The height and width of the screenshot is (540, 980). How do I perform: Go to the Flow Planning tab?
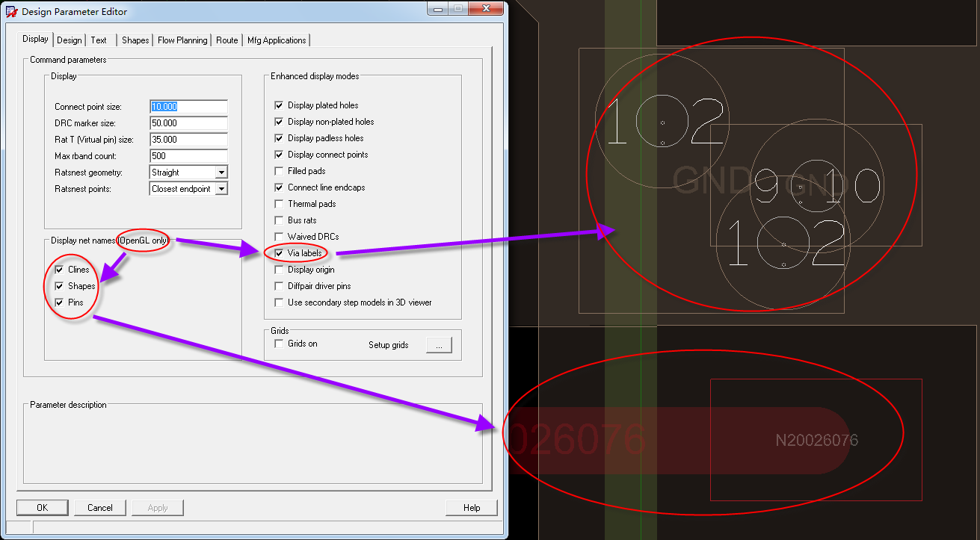click(x=182, y=40)
